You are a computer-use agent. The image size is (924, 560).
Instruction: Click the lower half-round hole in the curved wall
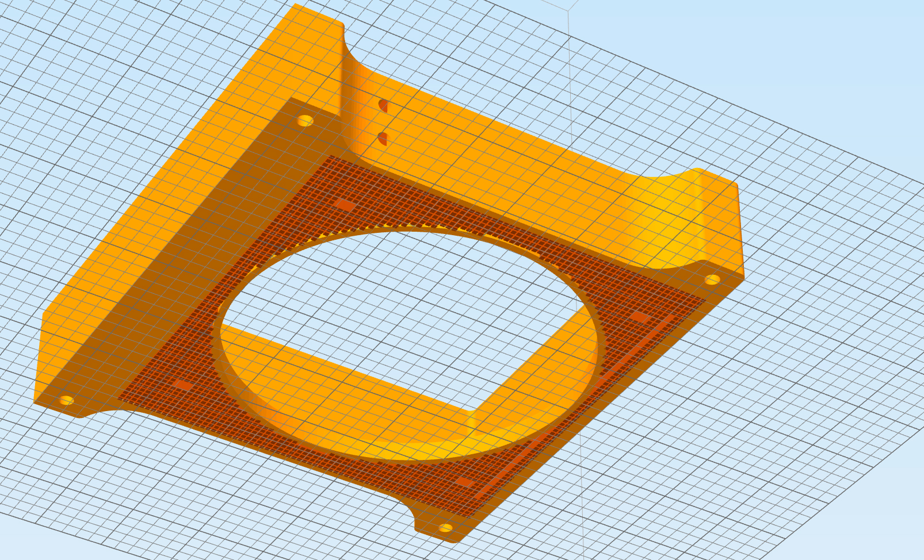[383, 139]
